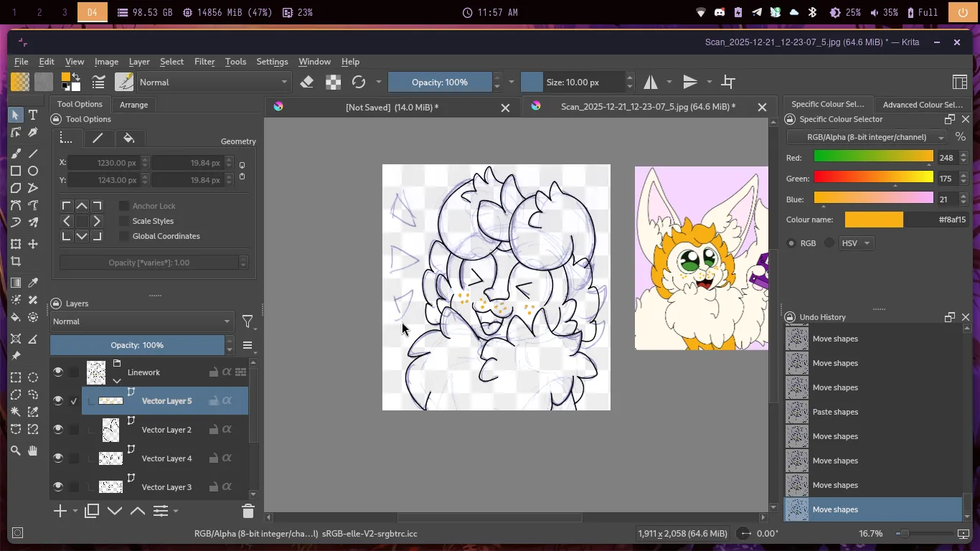Collapse the Linework group layer
Viewport: 980px width, 551px height.
[117, 381]
